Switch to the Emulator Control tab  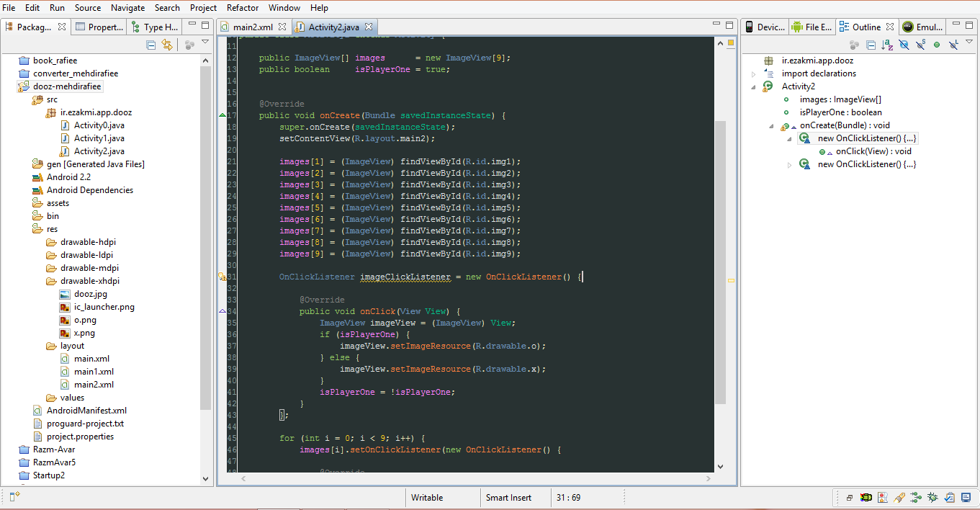tap(922, 27)
